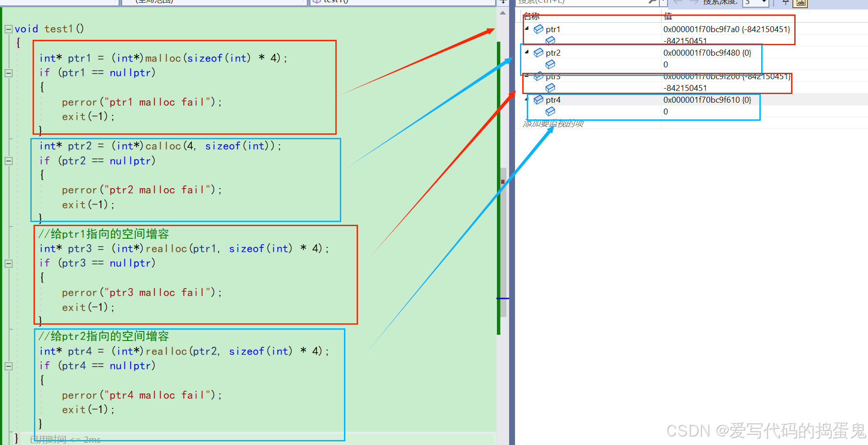Screen dimensions: 868x445
Task: Click 添加要监视的项 to add a watch
Action: point(552,123)
